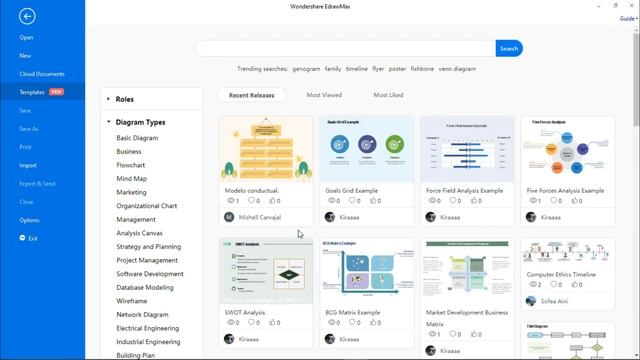Viewport: 640px width, 360px height.
Task: Click heart icon on Five Forces Analysis Example
Action: coord(553,200)
